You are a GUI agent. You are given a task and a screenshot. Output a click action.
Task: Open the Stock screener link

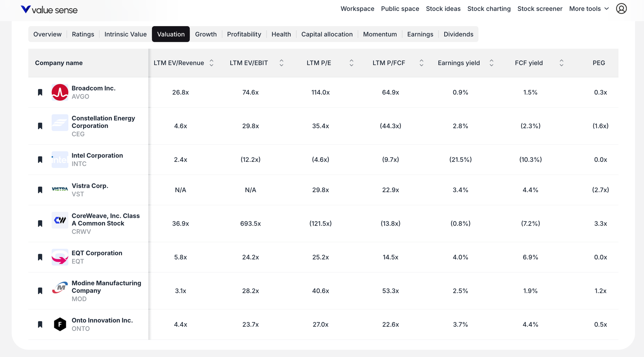(x=540, y=9)
